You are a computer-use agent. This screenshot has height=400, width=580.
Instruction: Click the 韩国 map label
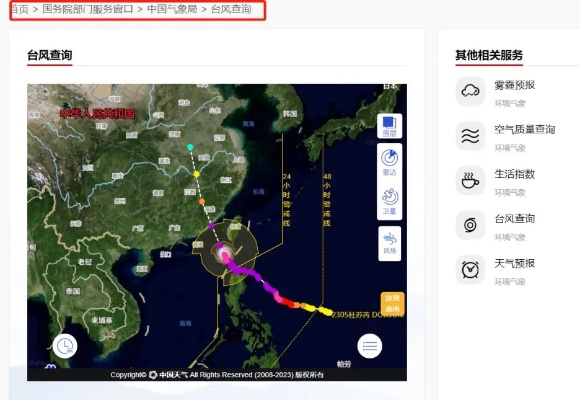(x=290, y=114)
